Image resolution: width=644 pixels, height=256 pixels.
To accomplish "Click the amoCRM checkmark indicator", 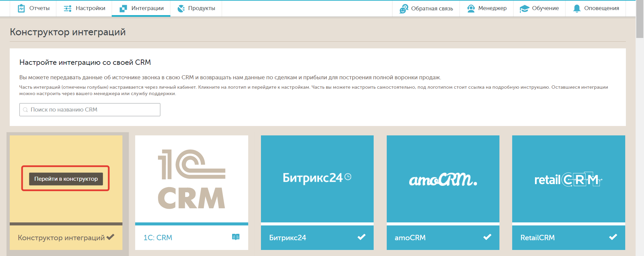I will click(x=487, y=237).
